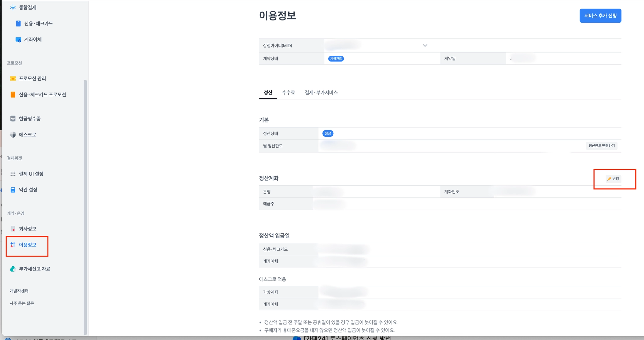Click the 결제 UI 설정 grid icon
Viewport: 644px width, 340px height.
13,174
